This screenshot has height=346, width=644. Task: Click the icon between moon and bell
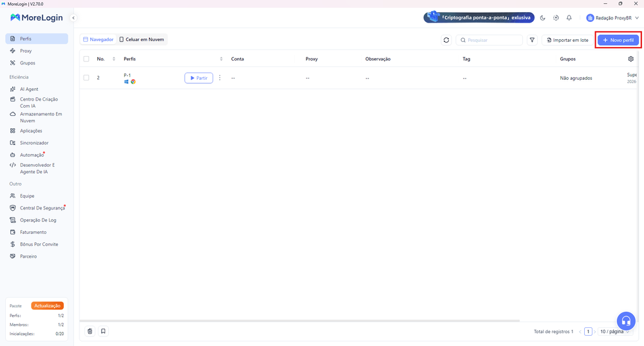pyautogui.click(x=556, y=17)
